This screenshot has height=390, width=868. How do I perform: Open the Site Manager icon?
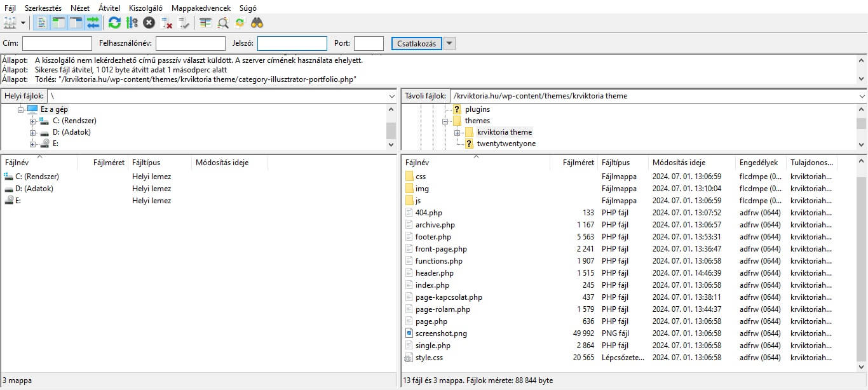pyautogui.click(x=10, y=23)
